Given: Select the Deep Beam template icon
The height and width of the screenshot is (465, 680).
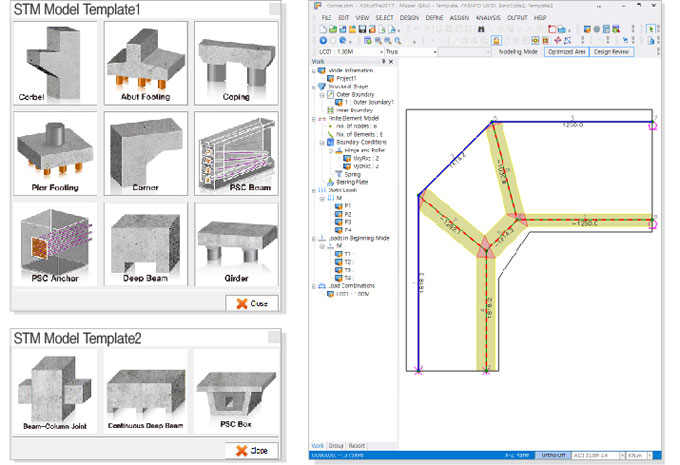Looking at the screenshot, I should 146,244.
